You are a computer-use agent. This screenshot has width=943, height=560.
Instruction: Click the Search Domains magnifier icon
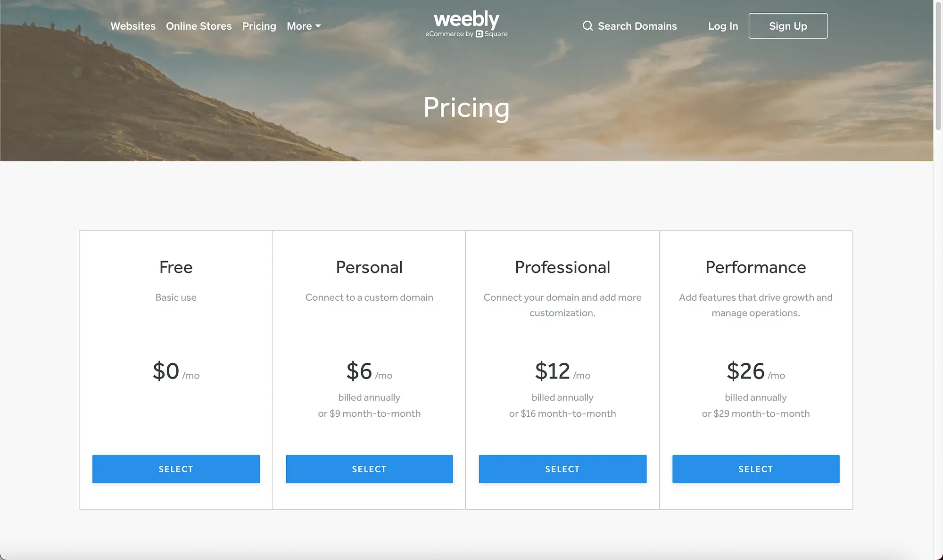point(587,25)
